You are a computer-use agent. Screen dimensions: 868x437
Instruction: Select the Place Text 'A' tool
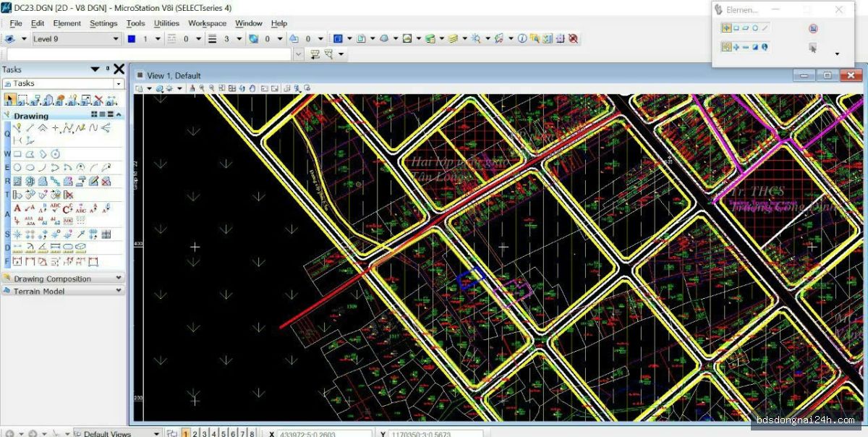click(x=17, y=208)
